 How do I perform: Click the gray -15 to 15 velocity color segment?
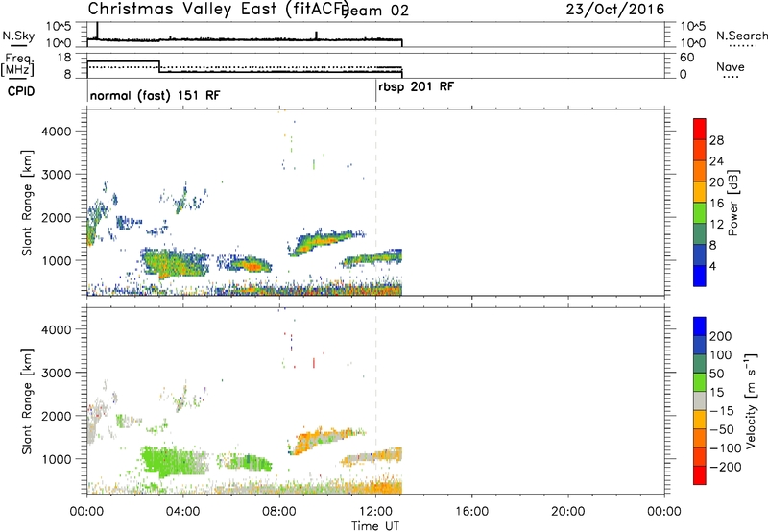[x=700, y=400]
